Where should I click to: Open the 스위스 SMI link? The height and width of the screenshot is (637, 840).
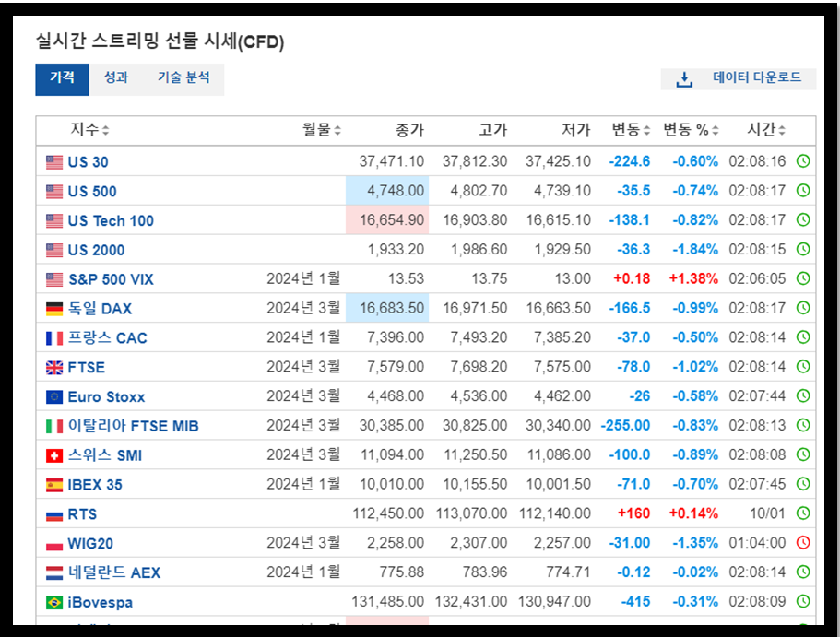tap(105, 455)
